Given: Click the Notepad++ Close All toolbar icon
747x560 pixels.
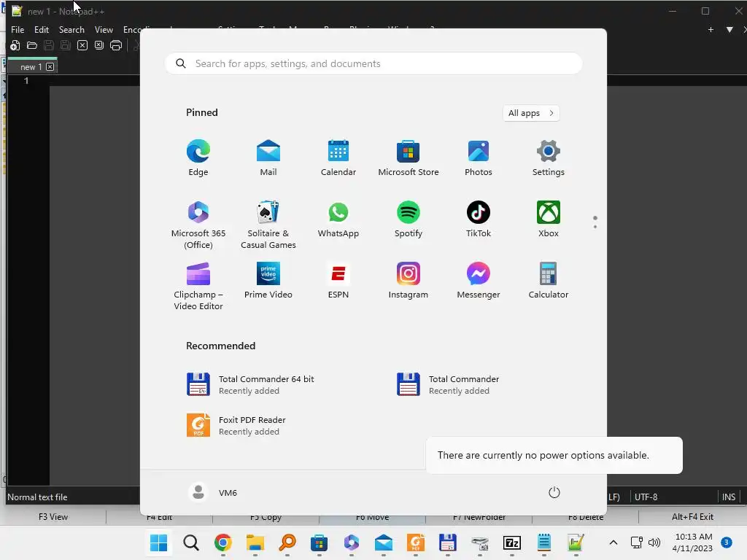Looking at the screenshot, I should 99,45.
